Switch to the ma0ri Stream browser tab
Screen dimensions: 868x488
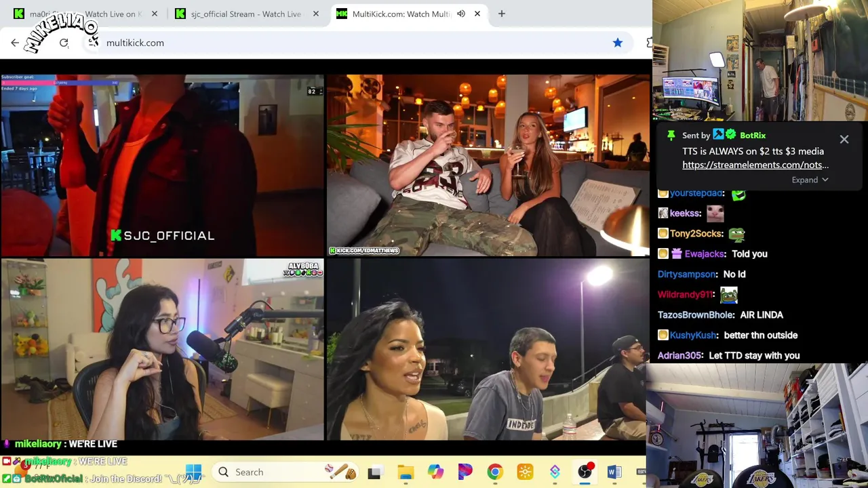click(x=85, y=14)
